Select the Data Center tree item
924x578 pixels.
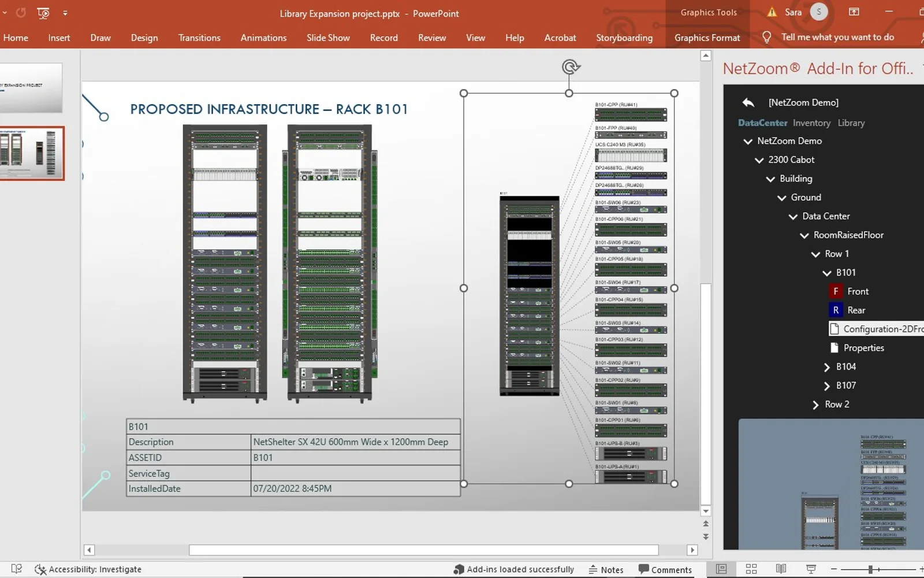point(826,216)
